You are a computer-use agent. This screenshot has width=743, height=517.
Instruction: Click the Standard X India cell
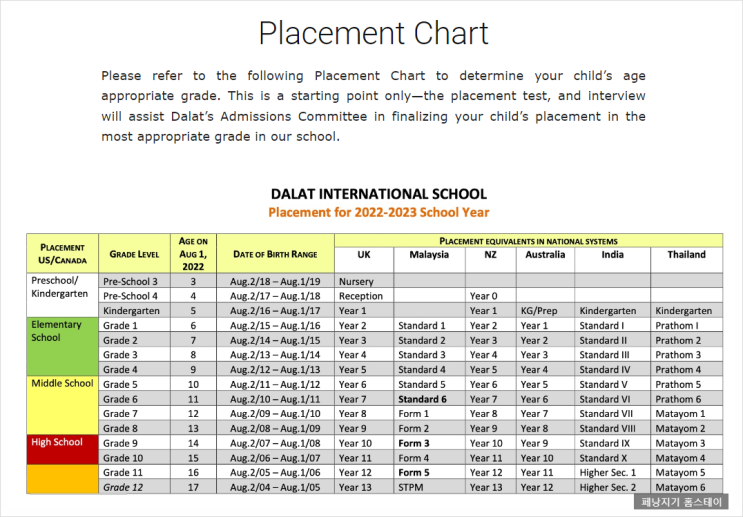(x=612, y=457)
